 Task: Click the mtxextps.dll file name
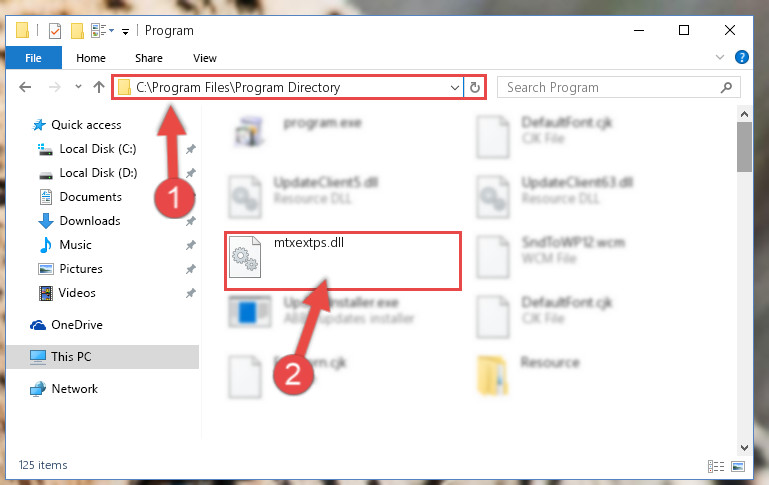point(308,242)
